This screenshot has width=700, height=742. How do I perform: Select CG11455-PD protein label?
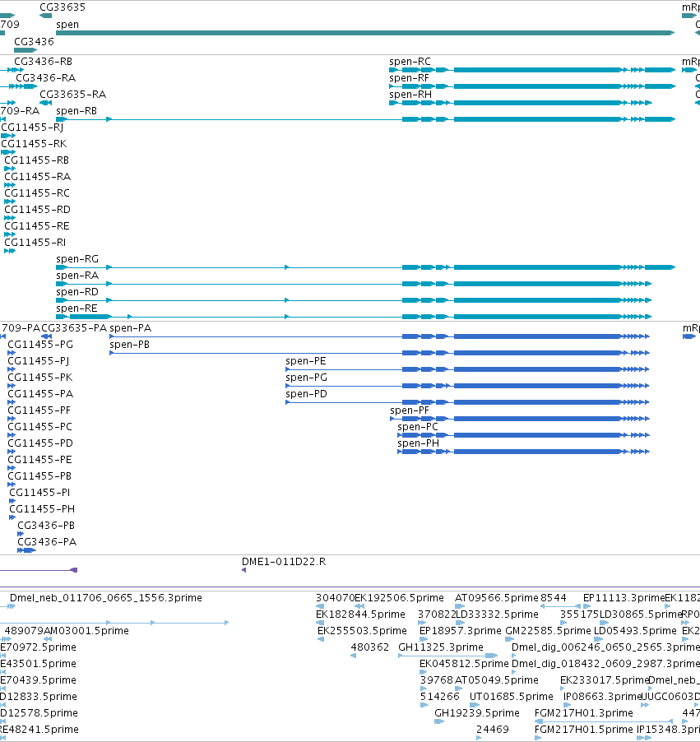click(40, 443)
